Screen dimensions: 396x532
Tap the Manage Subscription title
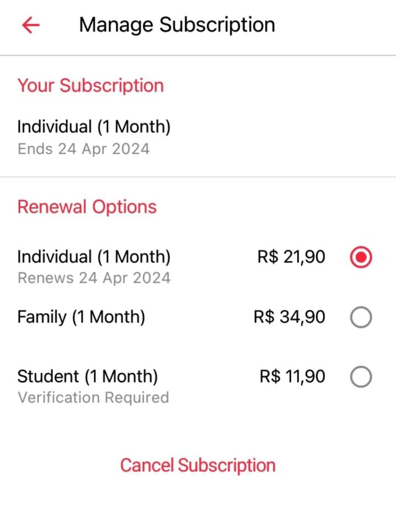pos(177,25)
